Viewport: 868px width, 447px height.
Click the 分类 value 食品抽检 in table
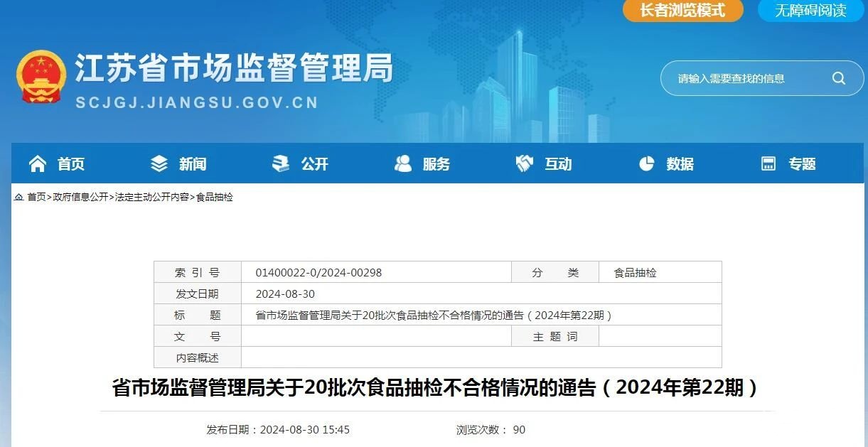click(636, 272)
